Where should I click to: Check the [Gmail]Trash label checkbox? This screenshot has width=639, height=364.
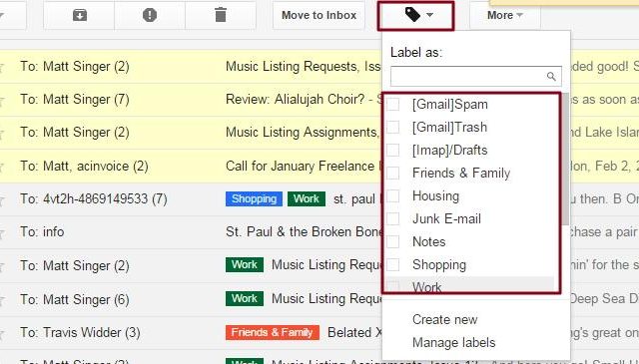[393, 127]
